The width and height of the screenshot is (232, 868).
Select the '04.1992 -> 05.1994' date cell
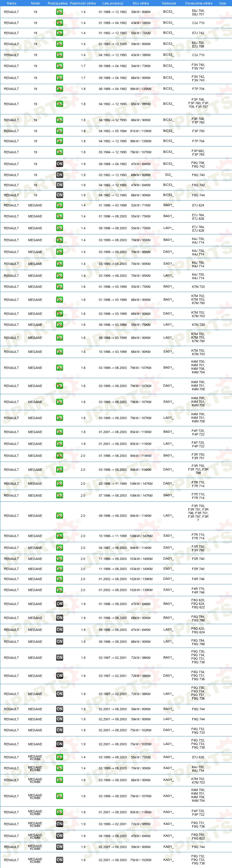(113, 131)
